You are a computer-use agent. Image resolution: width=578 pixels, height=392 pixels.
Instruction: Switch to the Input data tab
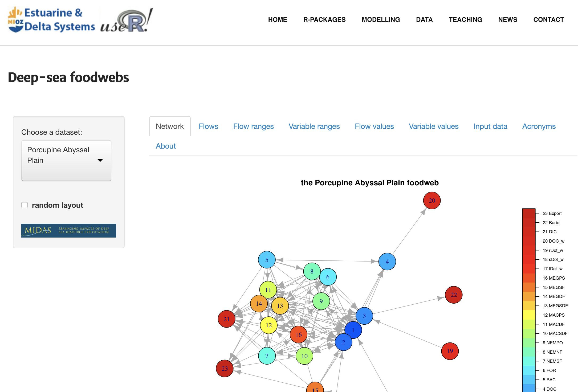coord(490,126)
